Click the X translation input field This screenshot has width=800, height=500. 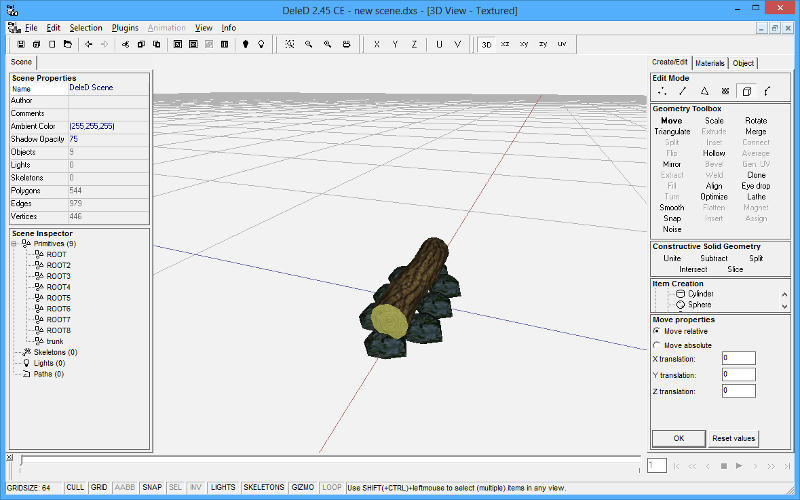pyautogui.click(x=738, y=358)
